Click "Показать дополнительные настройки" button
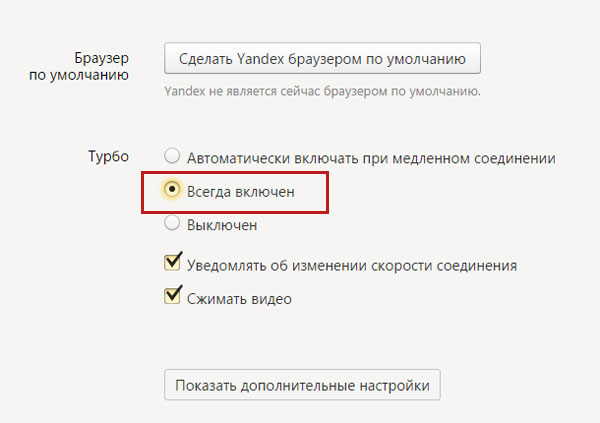600x423 pixels. 302,385
